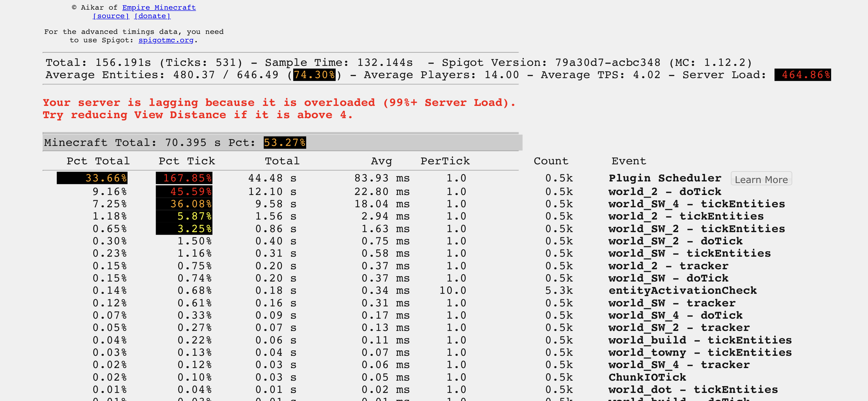Click the world_towny - tickEntities event

(x=700, y=353)
